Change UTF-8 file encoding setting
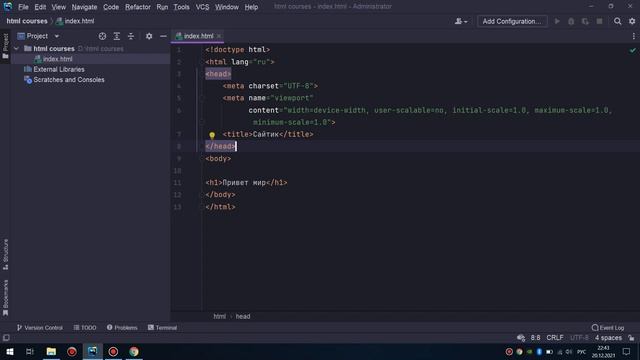This screenshot has width=640, height=360. pyautogui.click(x=579, y=338)
